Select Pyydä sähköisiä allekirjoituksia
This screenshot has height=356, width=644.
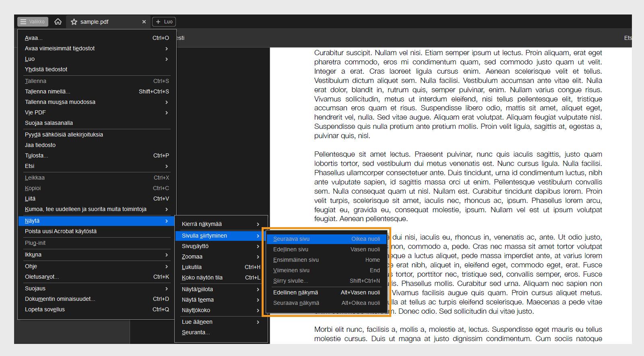[97, 135]
